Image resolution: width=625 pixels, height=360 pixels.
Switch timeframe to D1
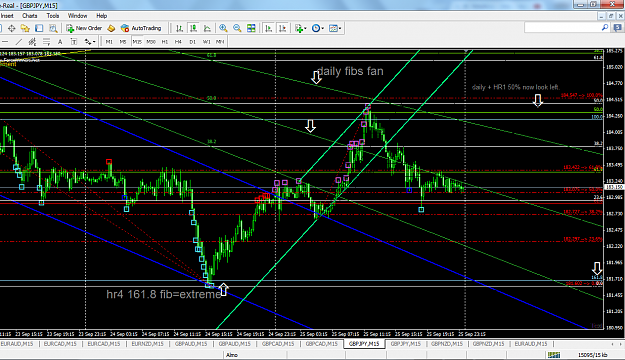click(193, 42)
